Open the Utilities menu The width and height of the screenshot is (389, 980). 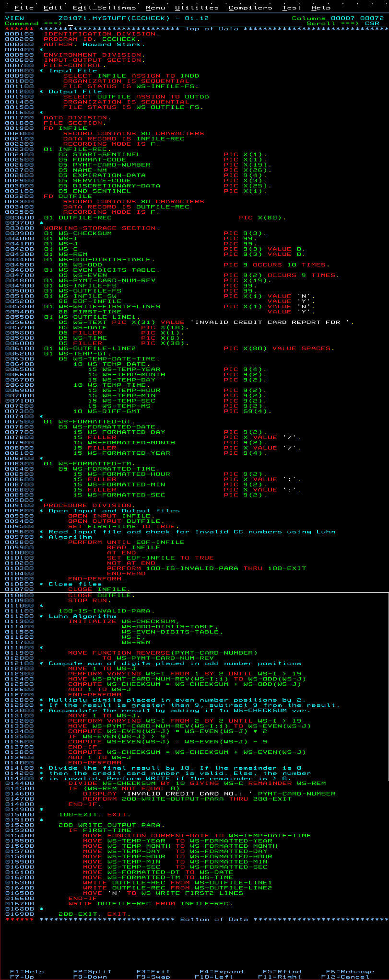(x=197, y=8)
